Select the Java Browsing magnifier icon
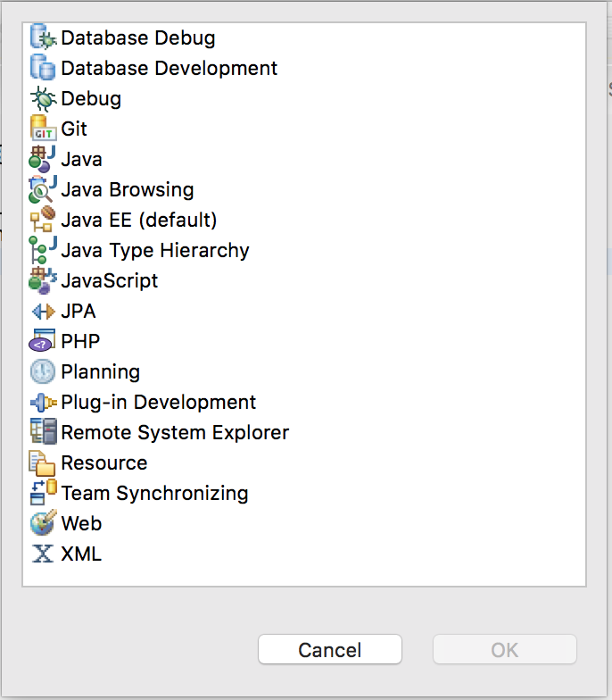 [43, 189]
